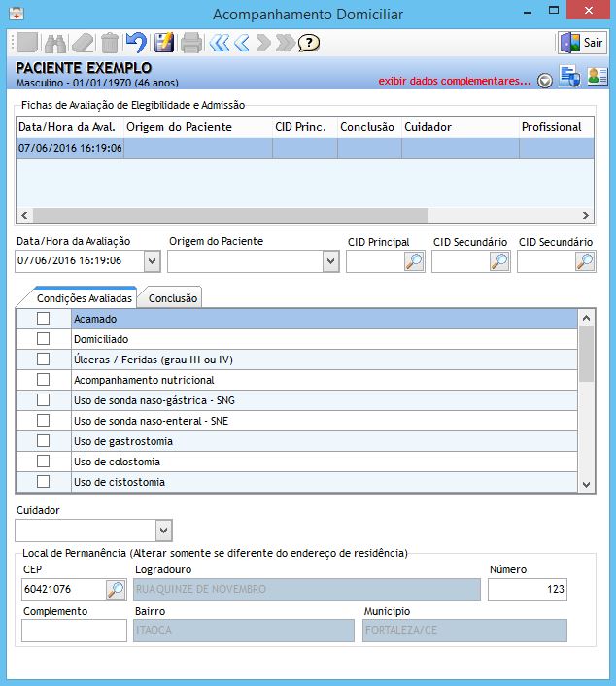
Task: Click grid horizontal scroll left arrow
Action: pyautogui.click(x=24, y=216)
